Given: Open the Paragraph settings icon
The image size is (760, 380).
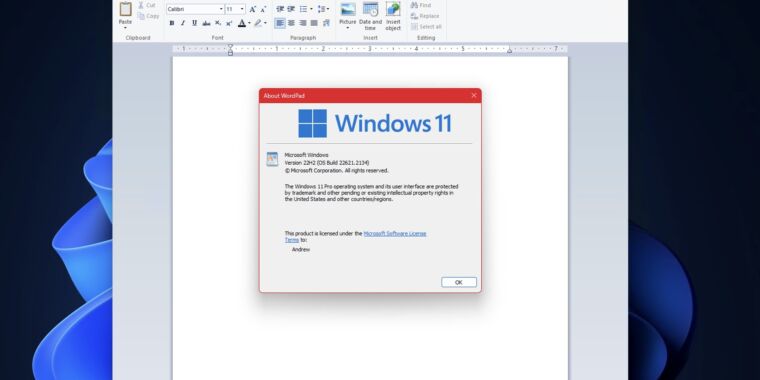Looking at the screenshot, I should 326,23.
